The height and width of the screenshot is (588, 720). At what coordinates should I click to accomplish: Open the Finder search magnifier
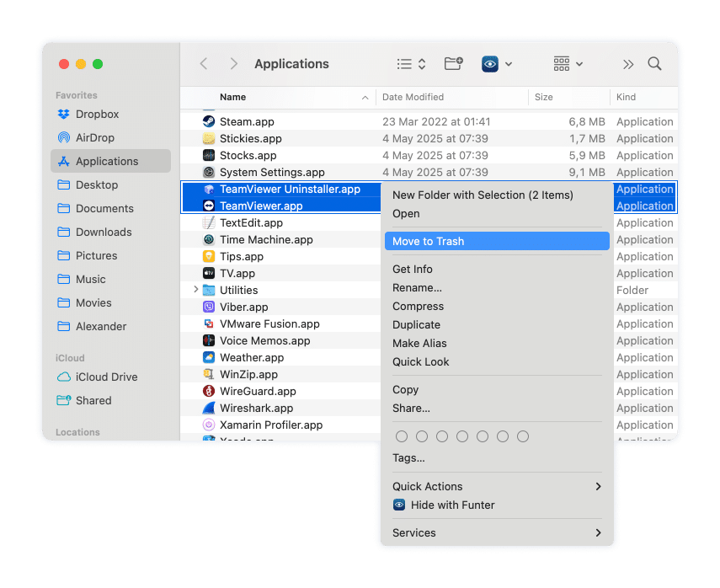pos(654,64)
